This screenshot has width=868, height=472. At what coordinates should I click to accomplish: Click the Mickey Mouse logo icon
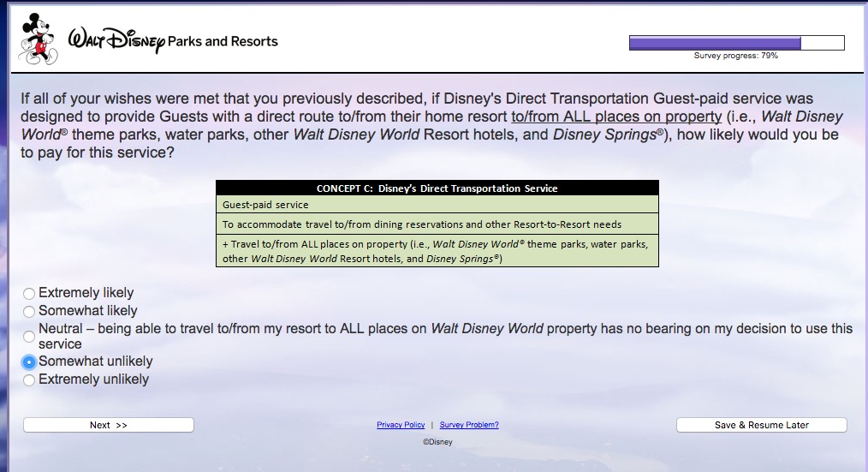[x=39, y=39]
